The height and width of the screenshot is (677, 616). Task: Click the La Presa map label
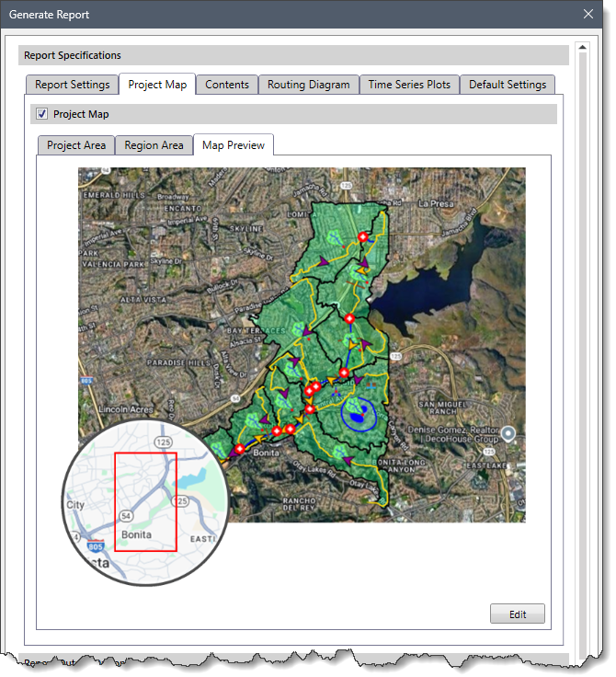coord(436,203)
